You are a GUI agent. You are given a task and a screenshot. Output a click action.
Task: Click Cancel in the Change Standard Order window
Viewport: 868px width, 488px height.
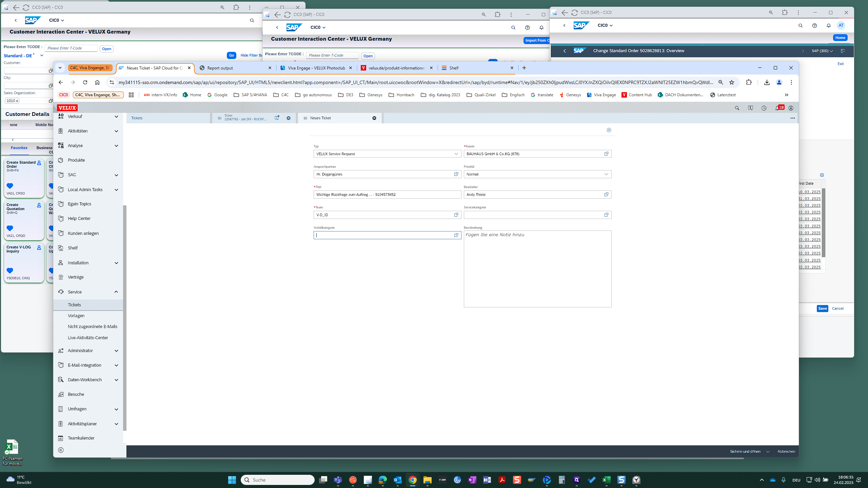click(x=837, y=308)
